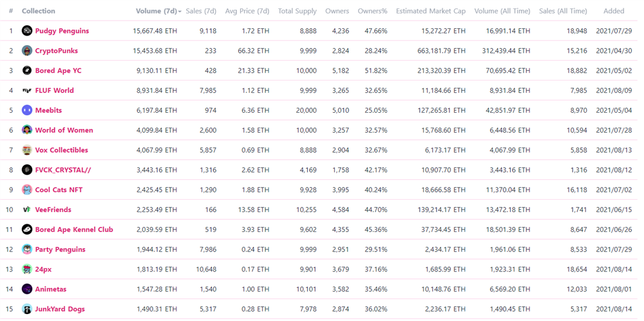Viewport: 644px width, 321px height.
Task: Open the Party Penguins collection link
Action: [61, 249]
